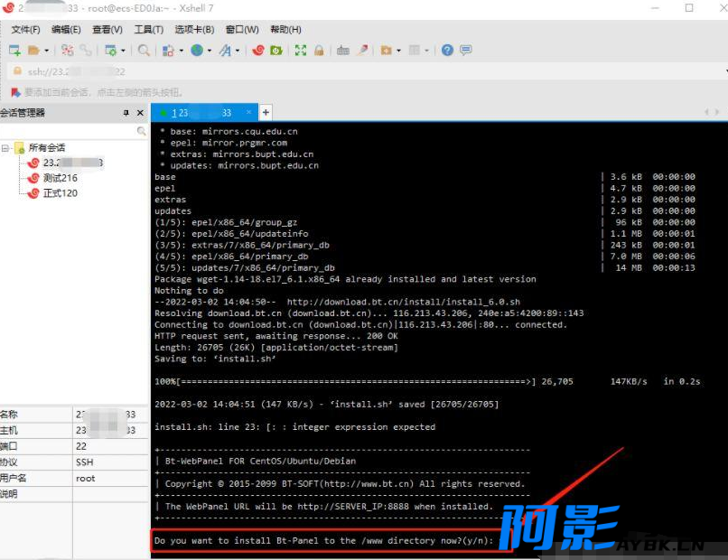Screen dimensions: 728x560
Task: Click the add current session bookmark icon
Action: tap(15, 92)
